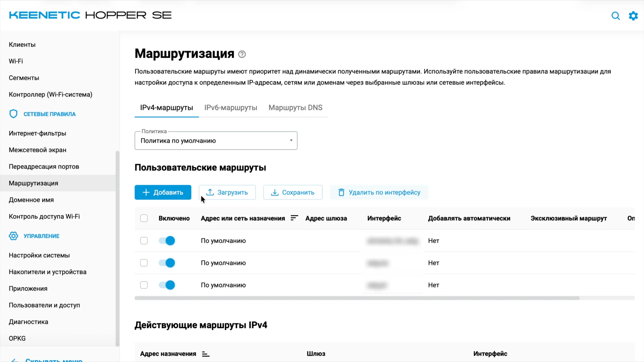Click Удалить по интерфейсу button

(x=379, y=192)
